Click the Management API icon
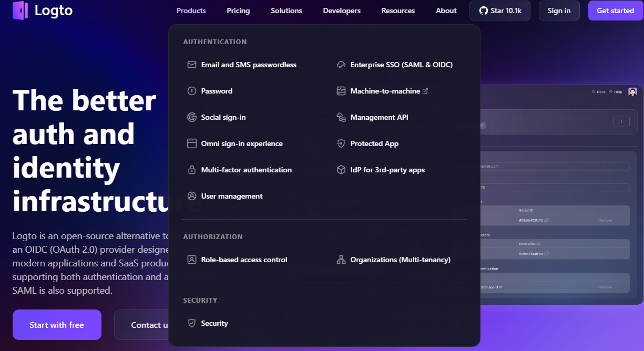This screenshot has width=644, height=351. pos(341,117)
